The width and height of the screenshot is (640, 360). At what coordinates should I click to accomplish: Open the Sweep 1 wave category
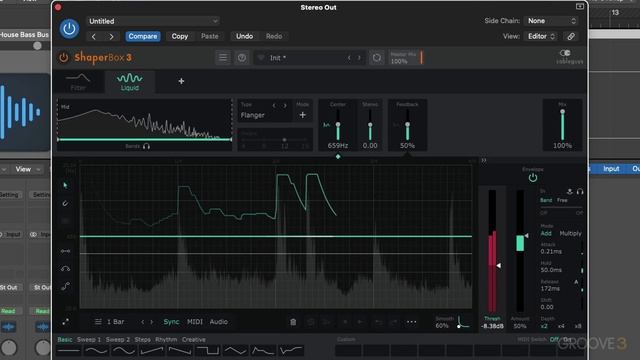(x=89, y=340)
